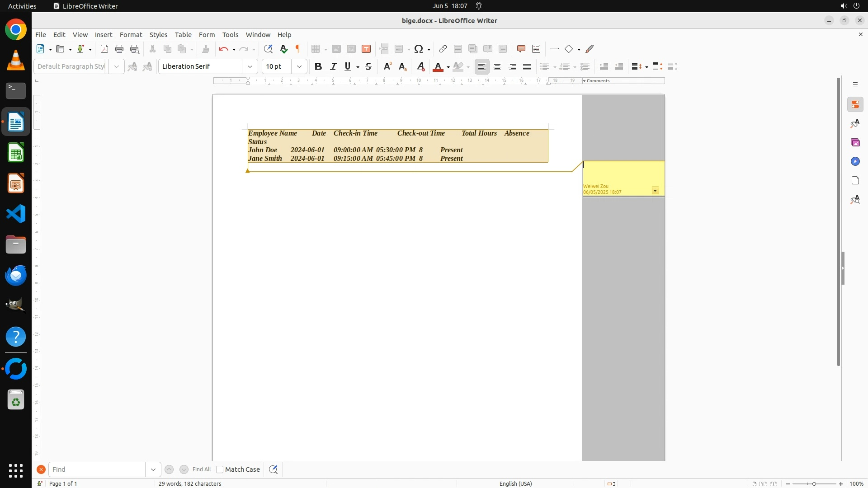Open the Navigator sidebar panel icon
868x488 pixels.
point(855,161)
